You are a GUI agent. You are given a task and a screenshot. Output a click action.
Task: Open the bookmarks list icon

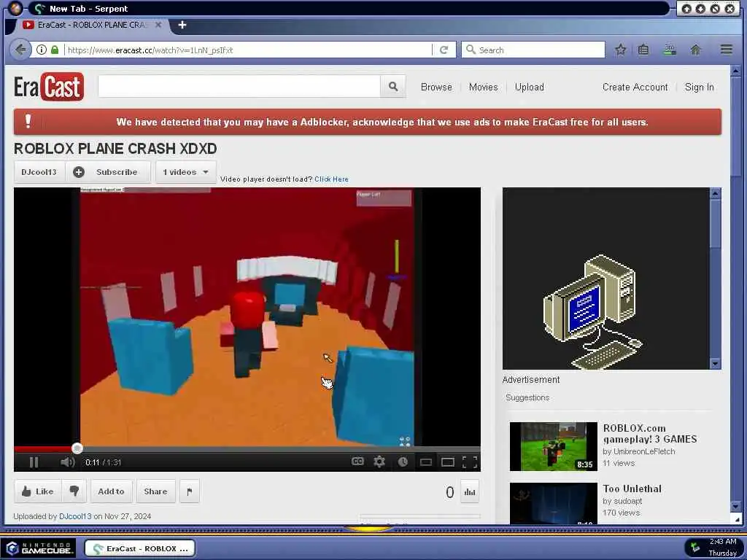tap(643, 50)
